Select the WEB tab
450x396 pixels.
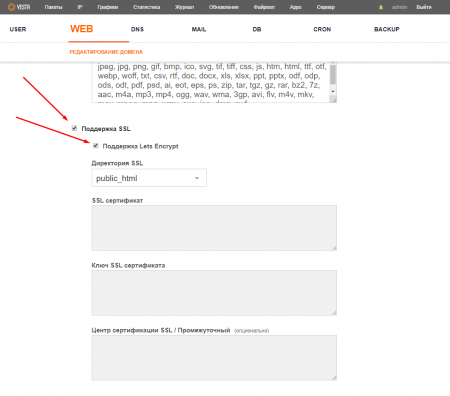click(81, 29)
